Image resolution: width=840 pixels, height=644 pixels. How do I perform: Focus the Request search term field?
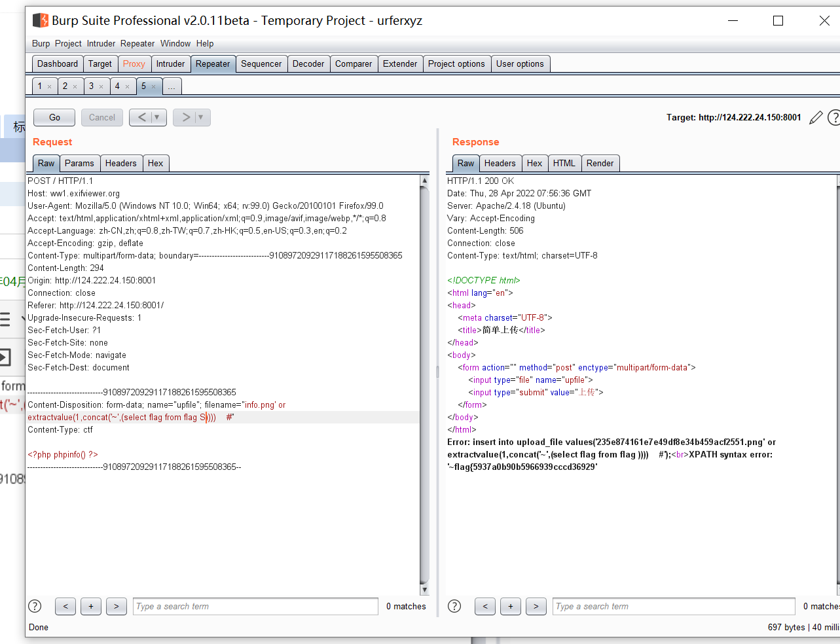point(256,606)
